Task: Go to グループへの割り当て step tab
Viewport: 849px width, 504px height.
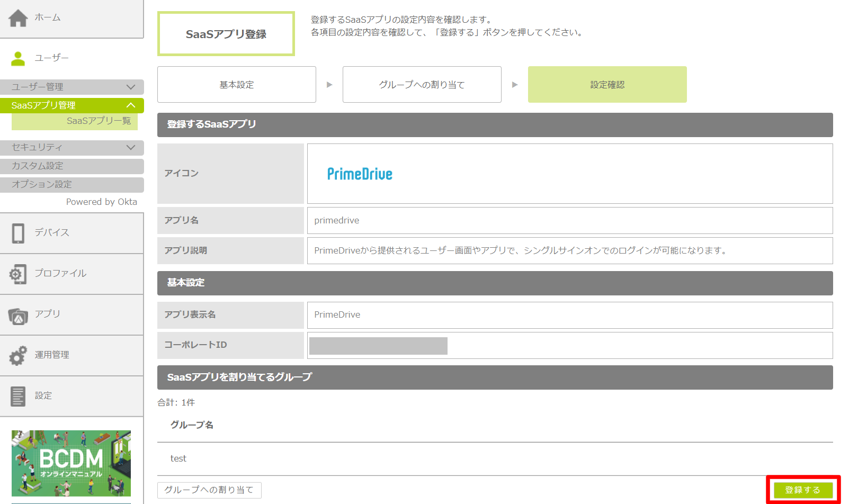Action: point(422,85)
